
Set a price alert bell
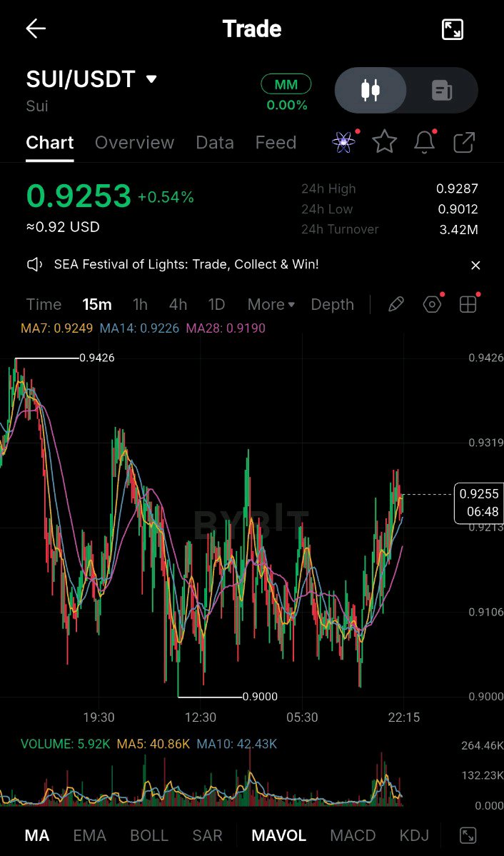coord(424,143)
